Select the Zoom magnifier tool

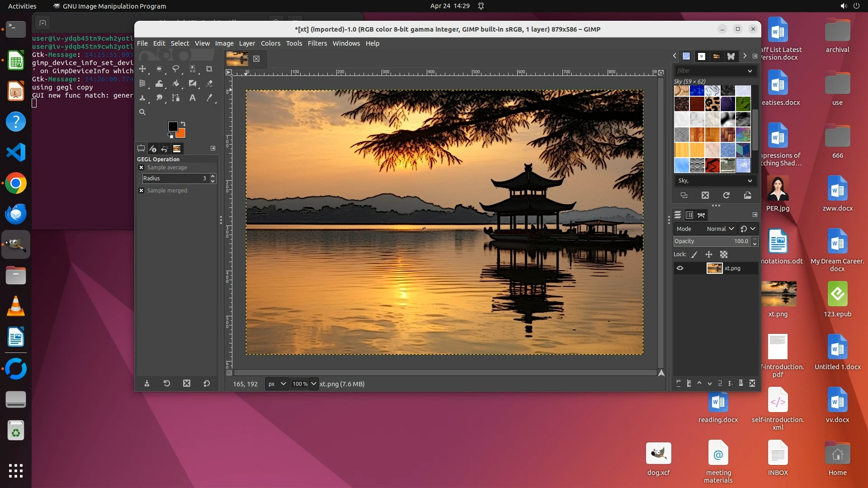pyautogui.click(x=142, y=112)
